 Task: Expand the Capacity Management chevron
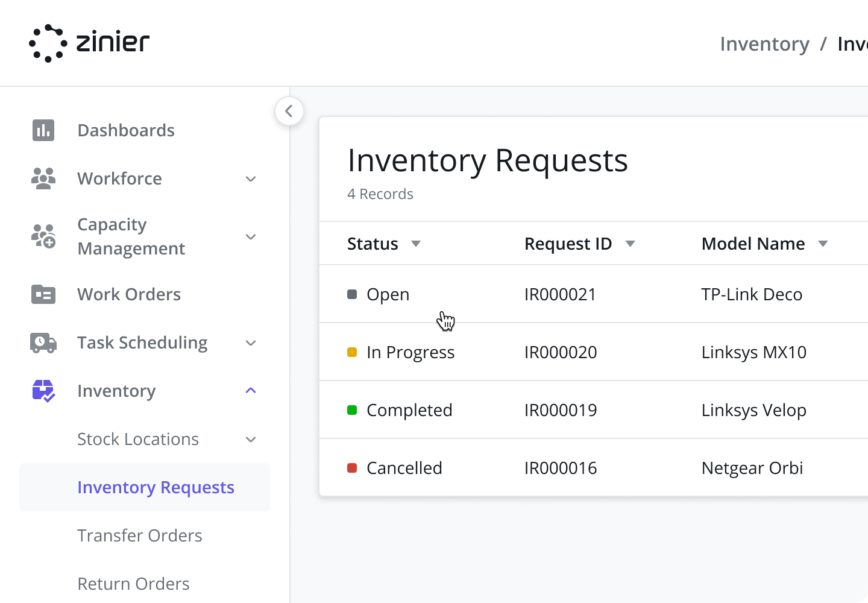(251, 237)
